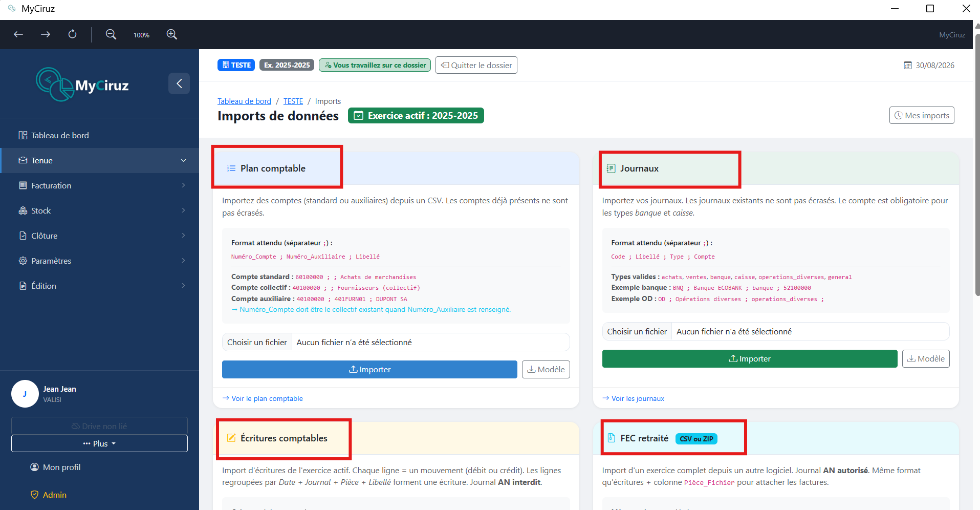Open the Plus dropdown button
The height and width of the screenshot is (510, 980).
coord(99,443)
